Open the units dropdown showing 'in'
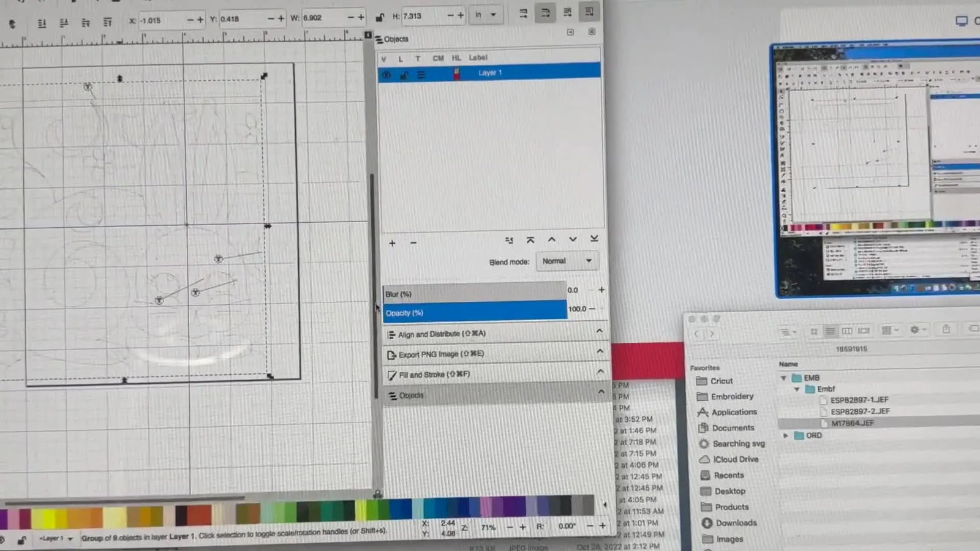Image resolution: width=980 pixels, height=551 pixels. 486,13
